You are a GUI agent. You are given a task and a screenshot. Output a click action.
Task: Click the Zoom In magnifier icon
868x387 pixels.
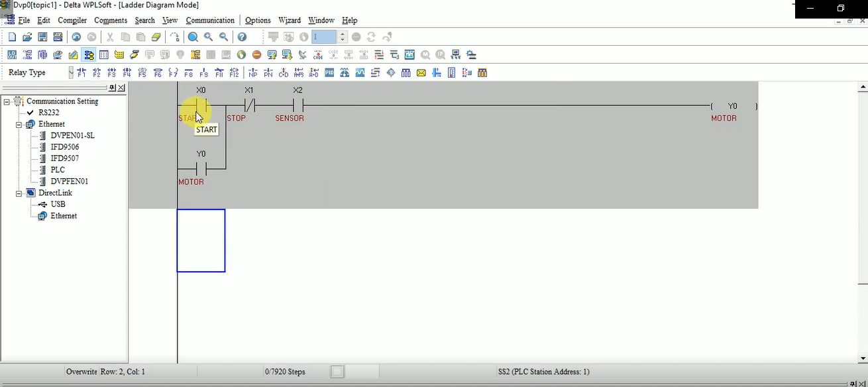(207, 37)
